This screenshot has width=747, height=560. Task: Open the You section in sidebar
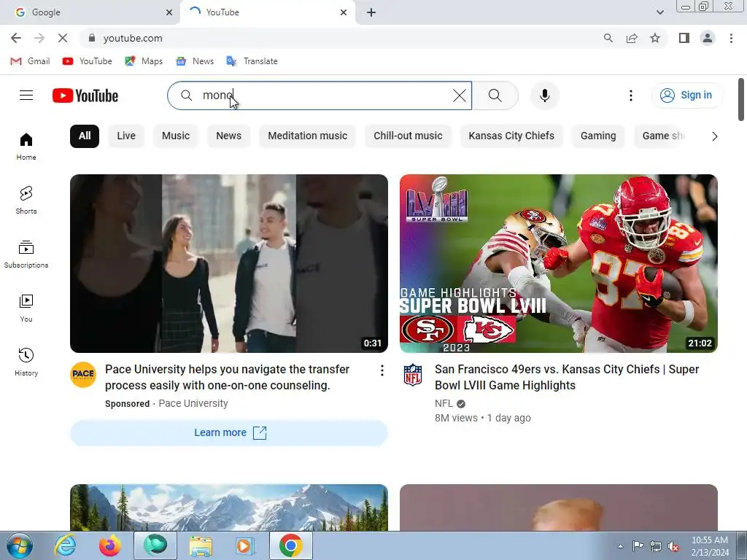pyautogui.click(x=26, y=308)
